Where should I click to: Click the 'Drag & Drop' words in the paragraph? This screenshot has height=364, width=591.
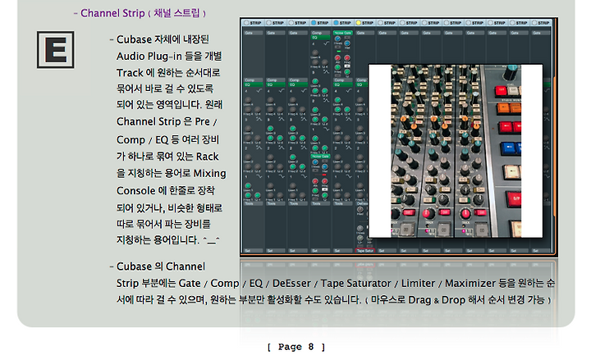[436, 300]
